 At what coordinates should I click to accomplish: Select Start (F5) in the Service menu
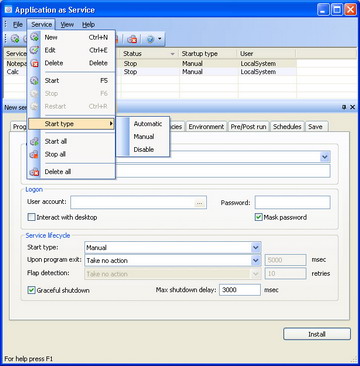coord(71,80)
